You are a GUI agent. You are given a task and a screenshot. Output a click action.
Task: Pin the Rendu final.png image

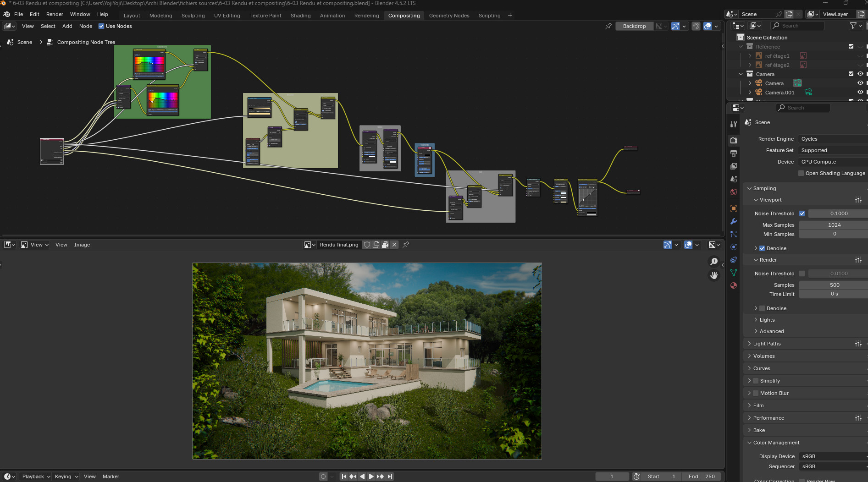click(x=406, y=245)
